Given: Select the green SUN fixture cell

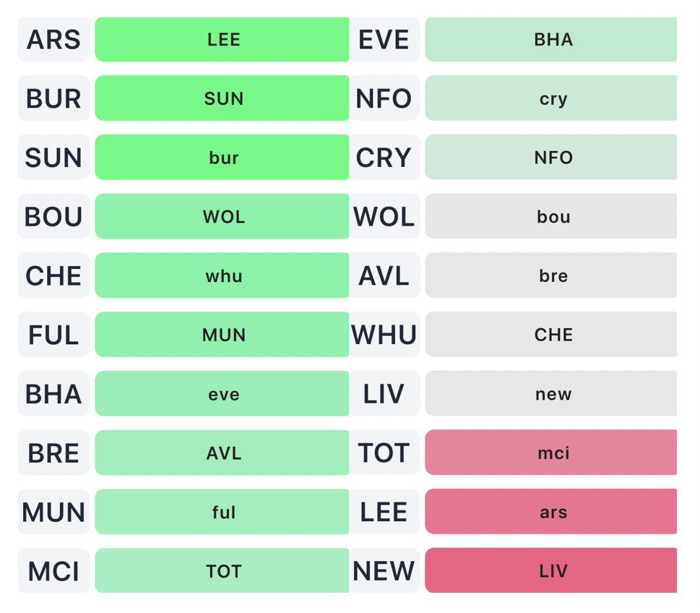Looking at the screenshot, I should tap(222, 98).
